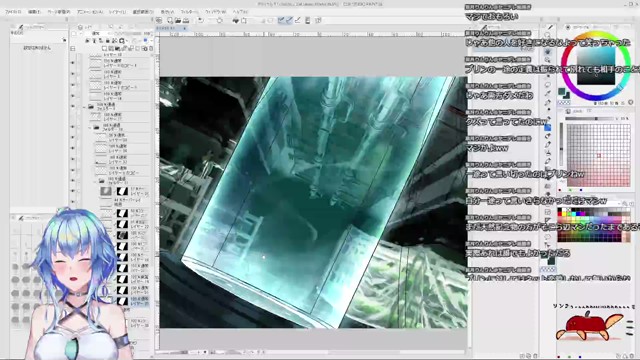
Task: Select the teal main color swatch
Action: [562, 91]
